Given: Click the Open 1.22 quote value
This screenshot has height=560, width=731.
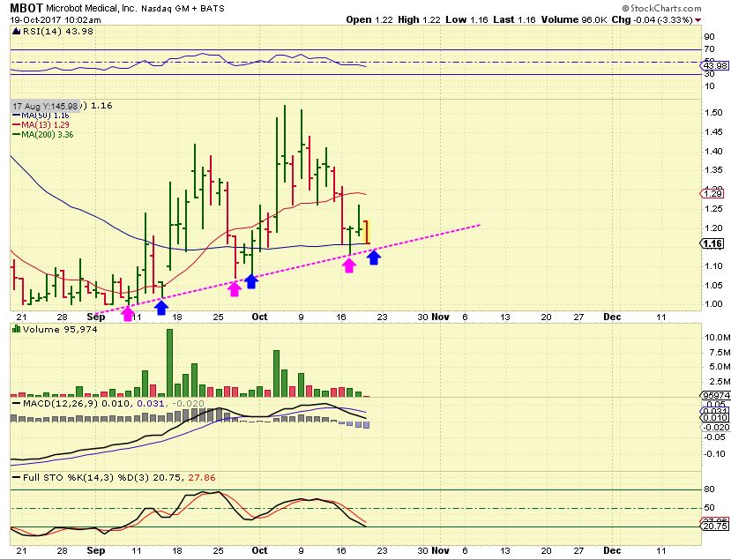Looking at the screenshot, I should pos(369,19).
